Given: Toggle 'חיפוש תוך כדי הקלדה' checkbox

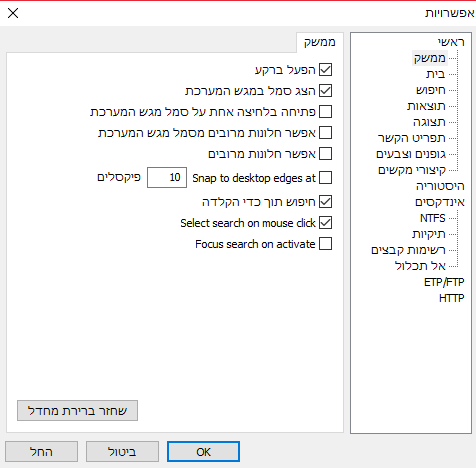Looking at the screenshot, I should point(325,202).
